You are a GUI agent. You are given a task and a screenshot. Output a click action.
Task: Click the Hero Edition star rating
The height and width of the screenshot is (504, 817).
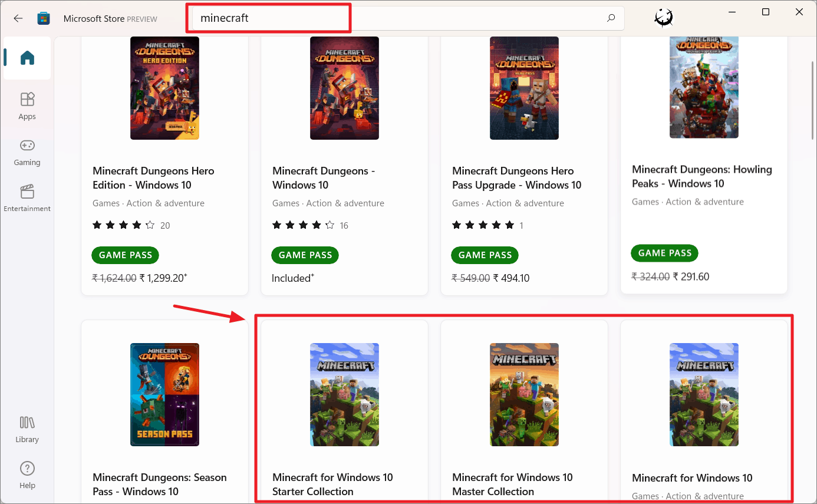tap(124, 225)
